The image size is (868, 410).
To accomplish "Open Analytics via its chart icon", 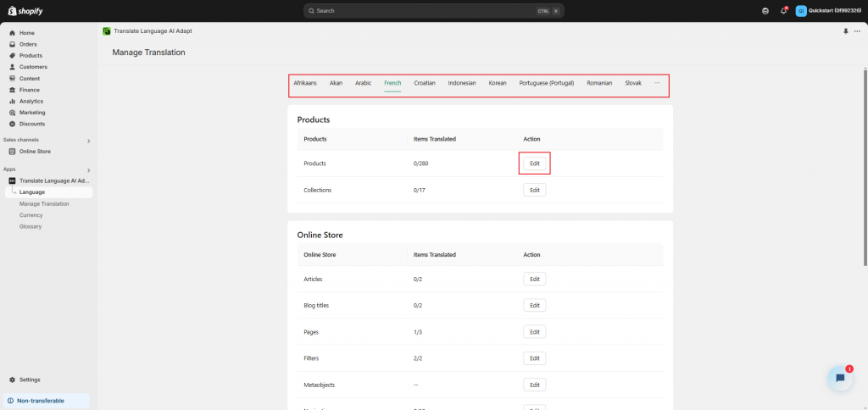I will tap(12, 101).
